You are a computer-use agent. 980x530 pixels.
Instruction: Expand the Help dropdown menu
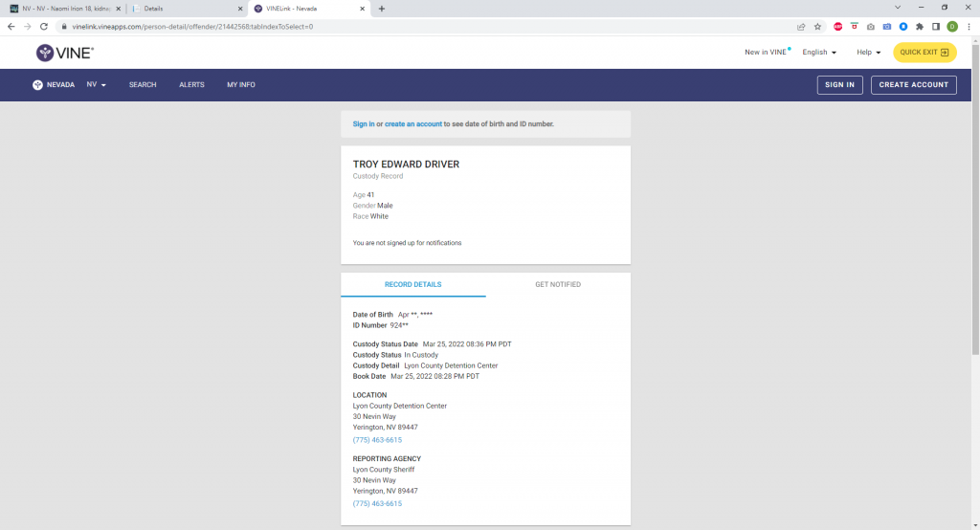868,53
